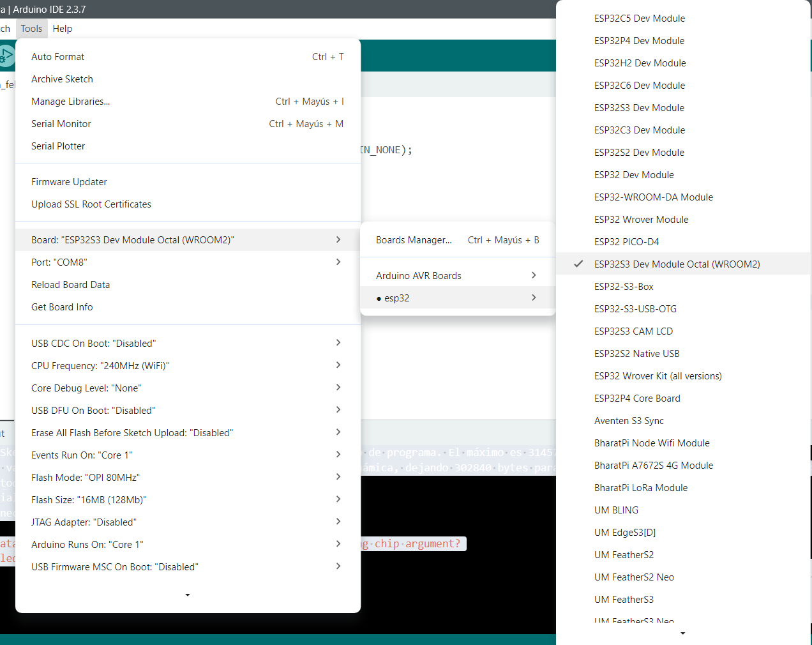This screenshot has width=812, height=645.
Task: Click Tools menu scroll-down arrow
Action: [188, 595]
